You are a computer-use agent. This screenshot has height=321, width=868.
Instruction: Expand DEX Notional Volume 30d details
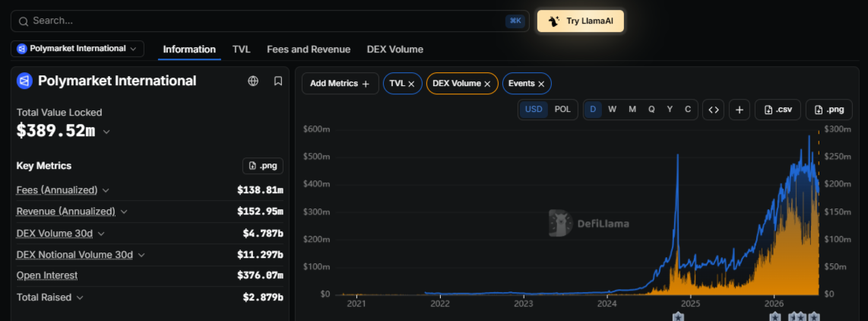(141, 255)
